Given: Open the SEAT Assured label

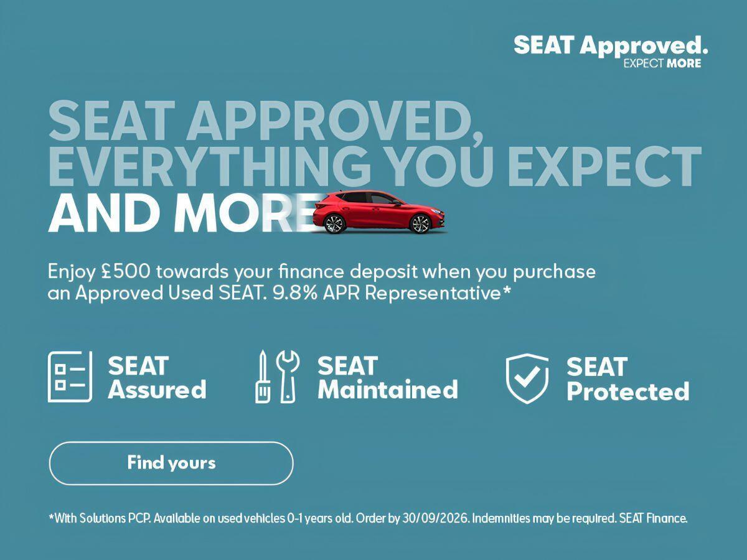Looking at the screenshot, I should [157, 377].
